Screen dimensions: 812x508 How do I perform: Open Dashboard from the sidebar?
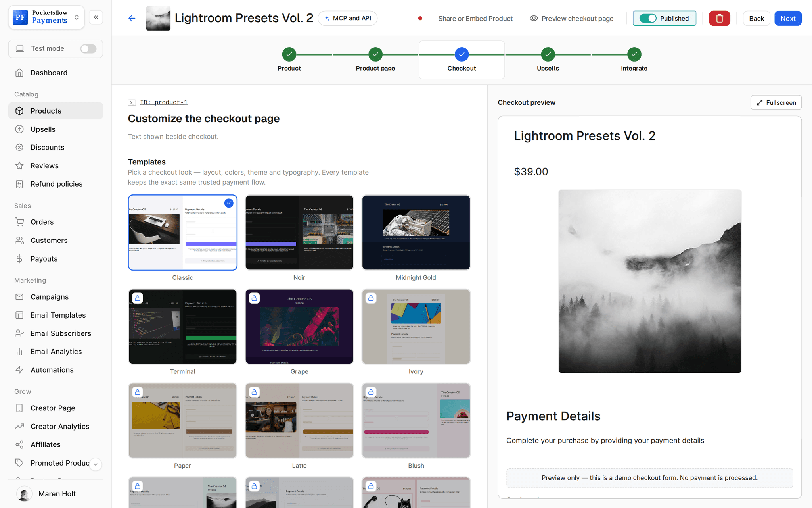pyautogui.click(x=56, y=73)
